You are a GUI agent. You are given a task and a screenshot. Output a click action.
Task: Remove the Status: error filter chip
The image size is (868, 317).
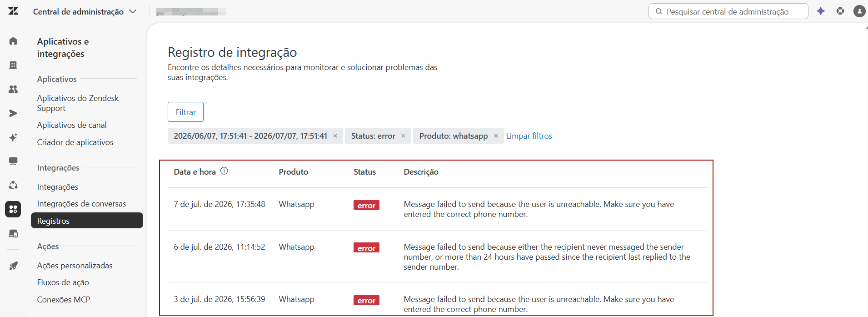point(403,136)
